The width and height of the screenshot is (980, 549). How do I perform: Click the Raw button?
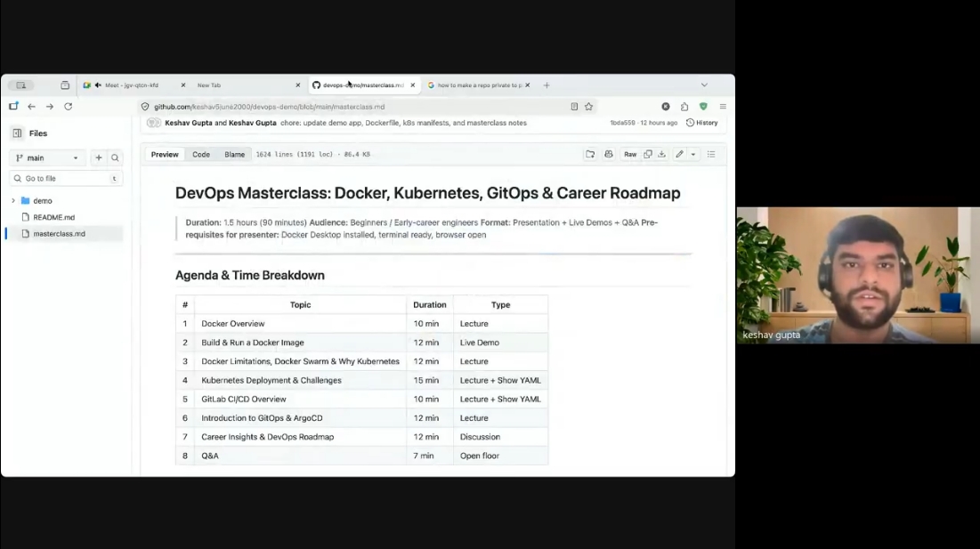click(x=630, y=154)
